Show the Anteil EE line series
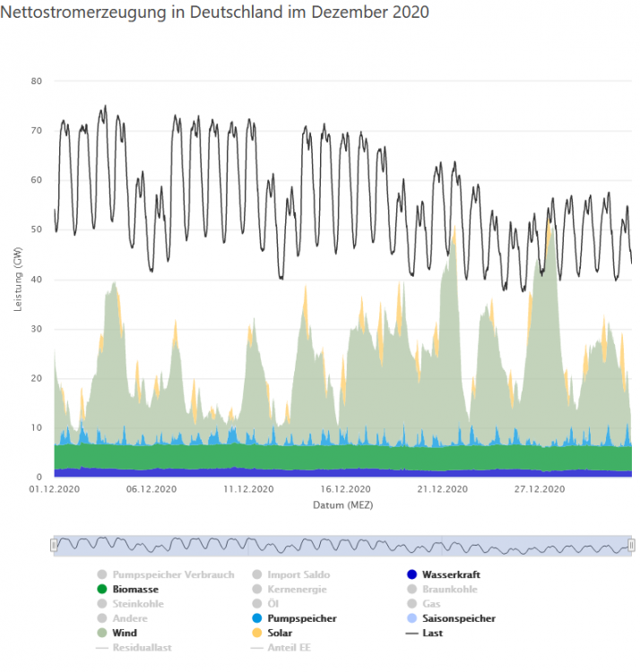 click(x=289, y=647)
